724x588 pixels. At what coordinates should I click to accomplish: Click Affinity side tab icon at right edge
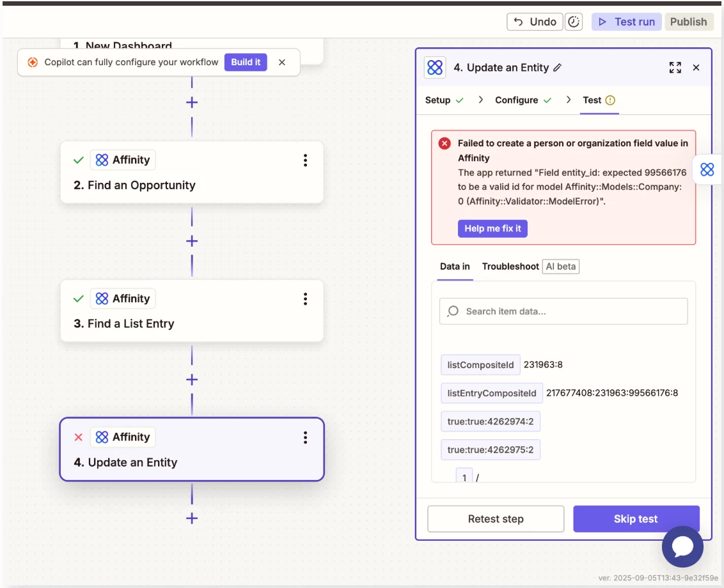(x=707, y=169)
